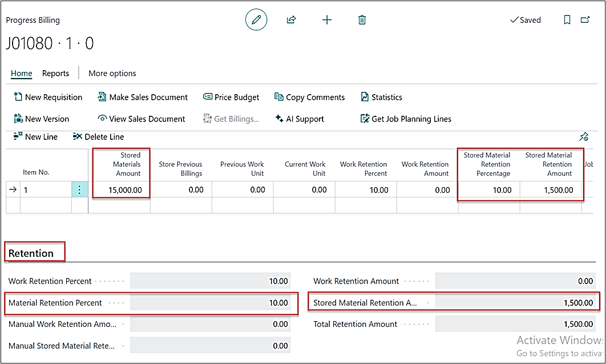
Task: Select the Home tab
Action: pos(22,73)
